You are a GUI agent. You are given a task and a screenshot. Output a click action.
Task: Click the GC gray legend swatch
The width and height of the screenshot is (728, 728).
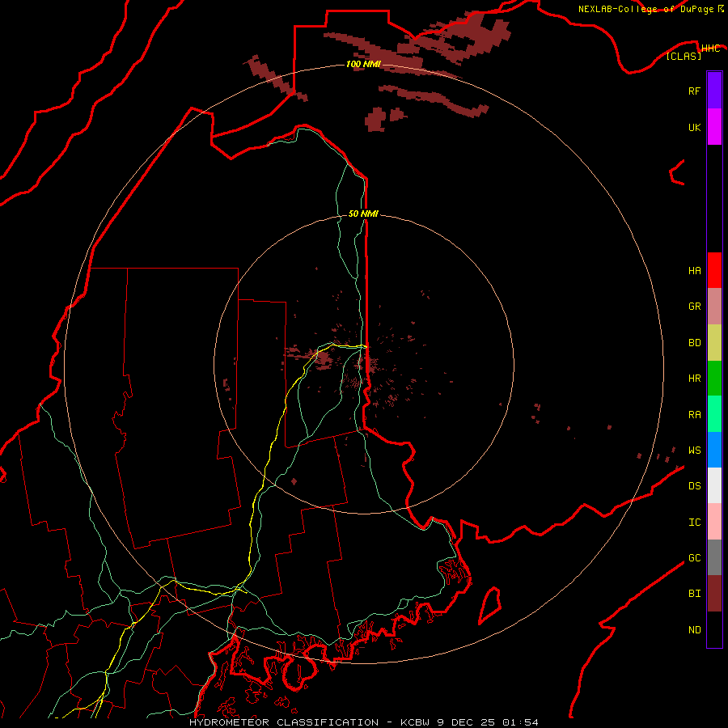point(714,557)
